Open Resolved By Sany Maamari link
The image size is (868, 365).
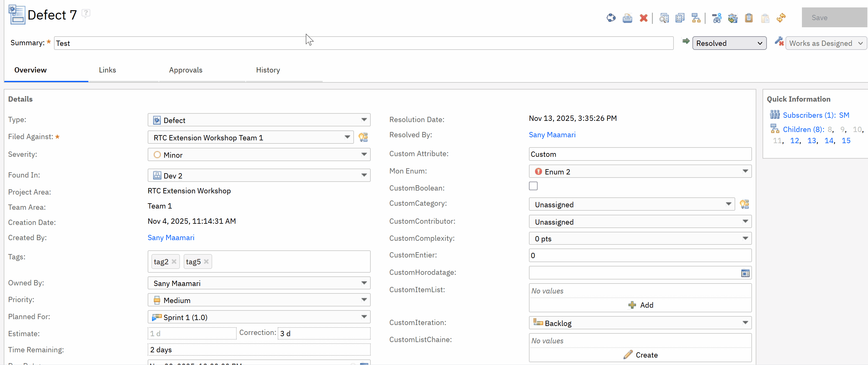click(552, 134)
